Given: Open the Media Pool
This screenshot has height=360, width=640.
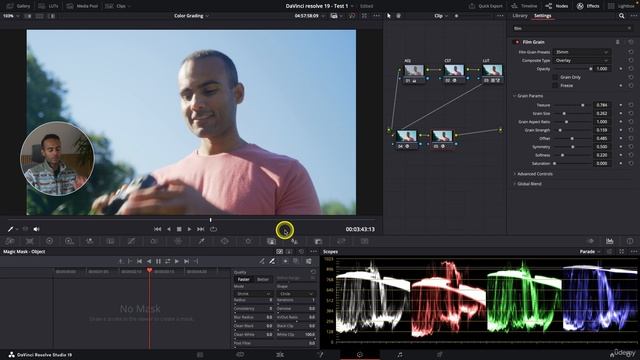Looking at the screenshot, I should tap(82, 6).
